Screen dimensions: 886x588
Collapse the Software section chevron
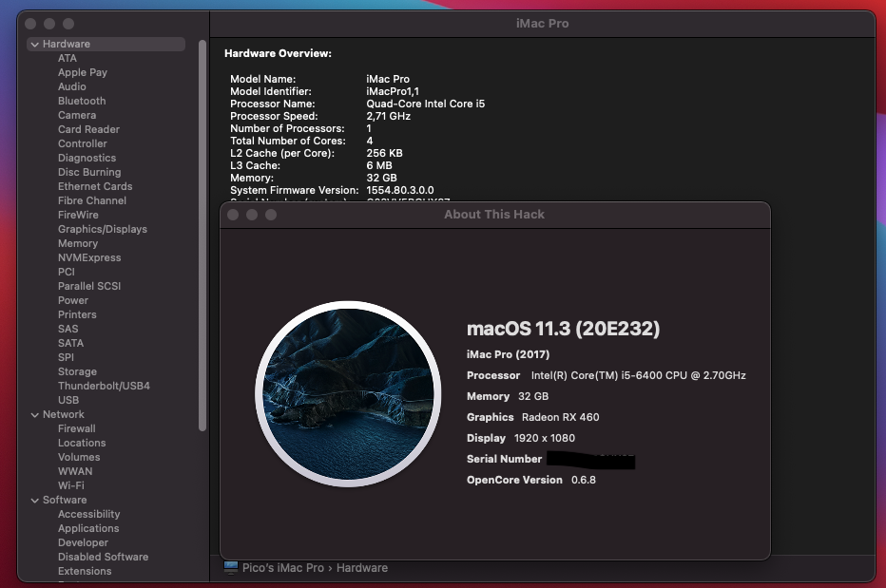tap(35, 501)
